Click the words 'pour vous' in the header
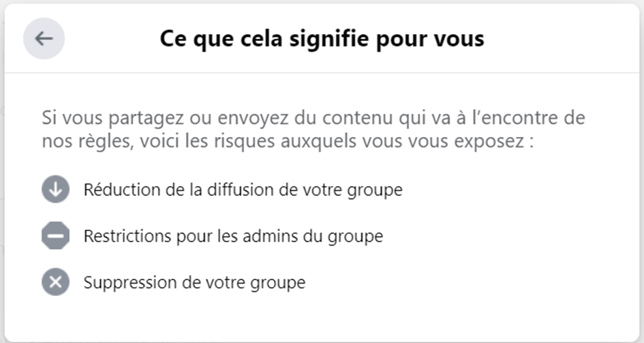Screen dimensions: 644x343 point(431,40)
